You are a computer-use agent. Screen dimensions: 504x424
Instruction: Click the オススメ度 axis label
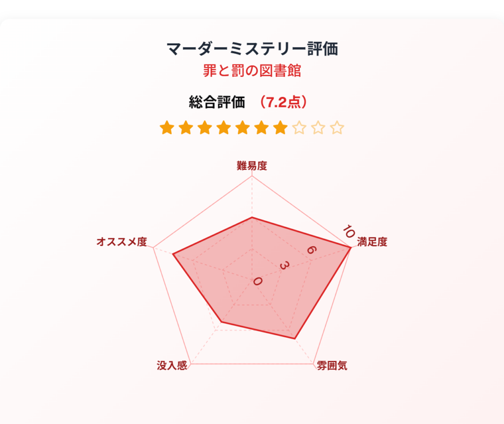(122, 242)
